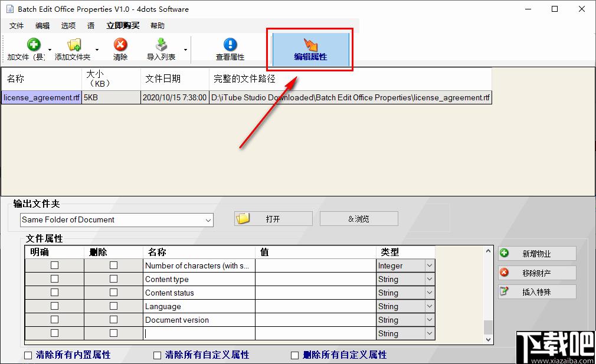Screen dimensions: 596x364
Task: Click the 值 column header
Action: pyautogui.click(x=316, y=252)
